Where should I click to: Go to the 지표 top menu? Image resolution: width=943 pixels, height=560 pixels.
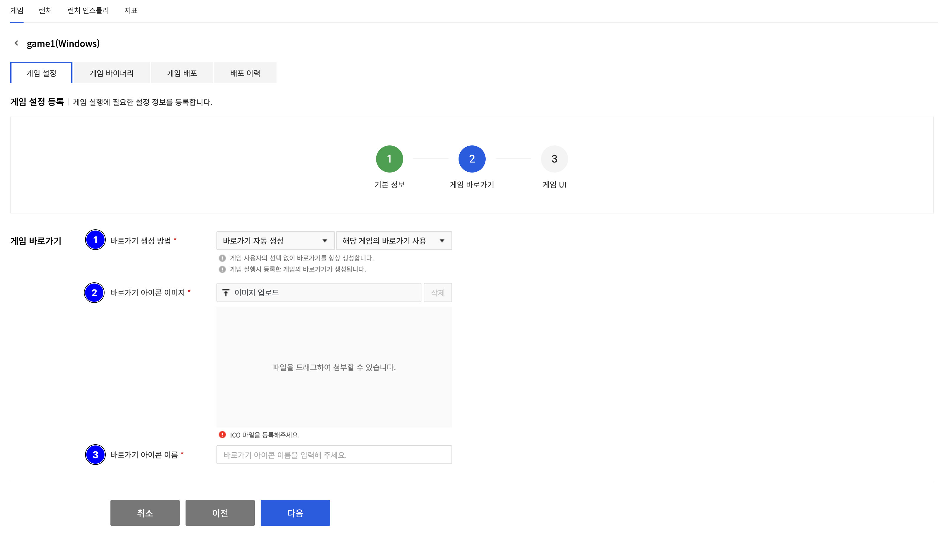point(130,11)
